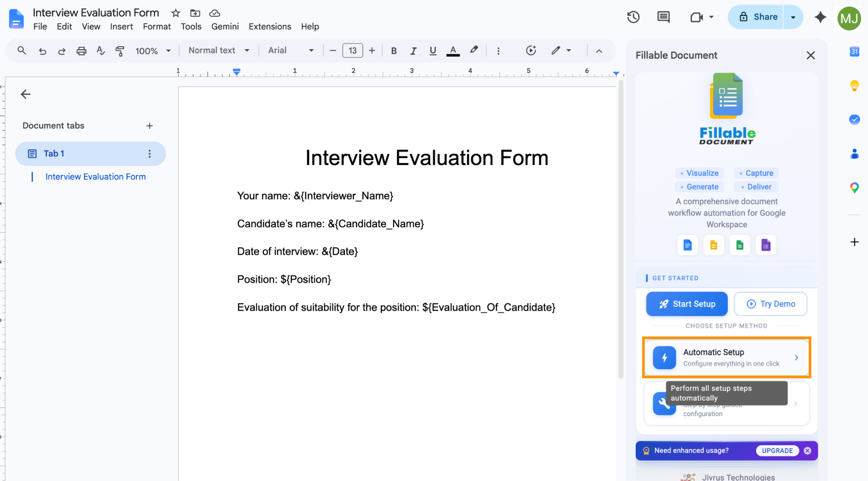868x481 pixels.
Task: Open the MJ account avatar
Action: point(849,18)
